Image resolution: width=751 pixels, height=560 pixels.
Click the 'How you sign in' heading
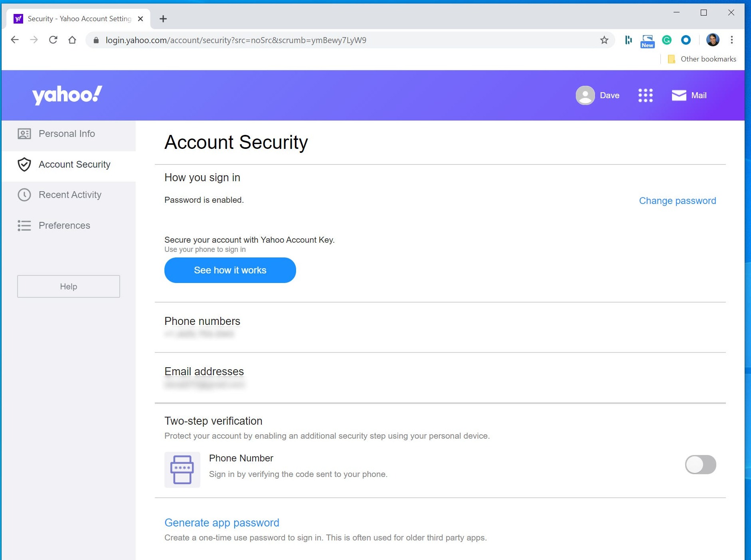[202, 178]
